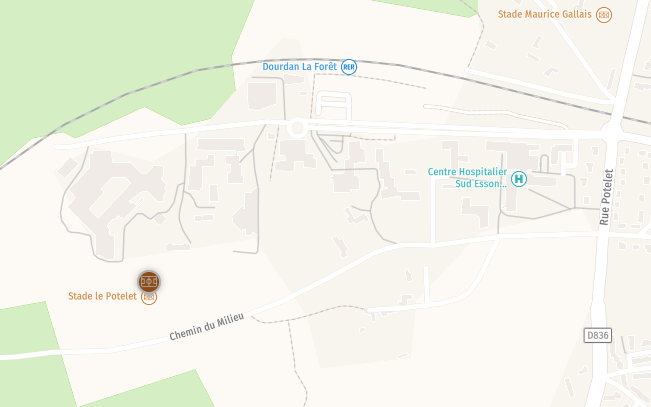Click the Centre Hospitalier Sud Esson label
This screenshot has height=407, width=651.
point(467,178)
